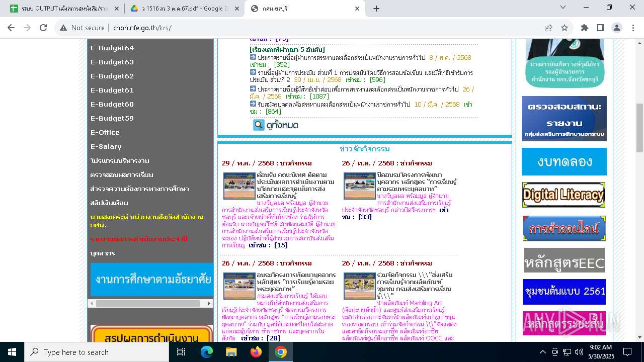Screen dimensions: 644x362
Task: Open the share page icon in address bar
Action: click(548, 28)
